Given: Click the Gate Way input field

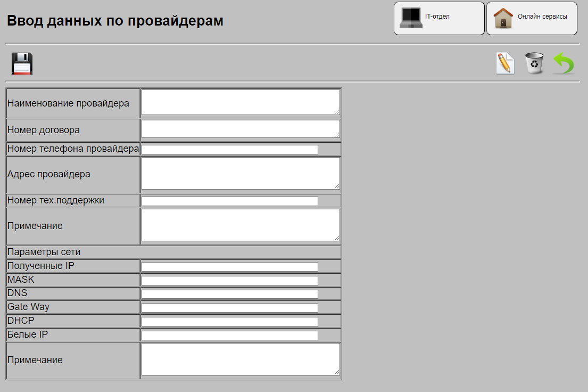Looking at the screenshot, I should pyautogui.click(x=229, y=307).
